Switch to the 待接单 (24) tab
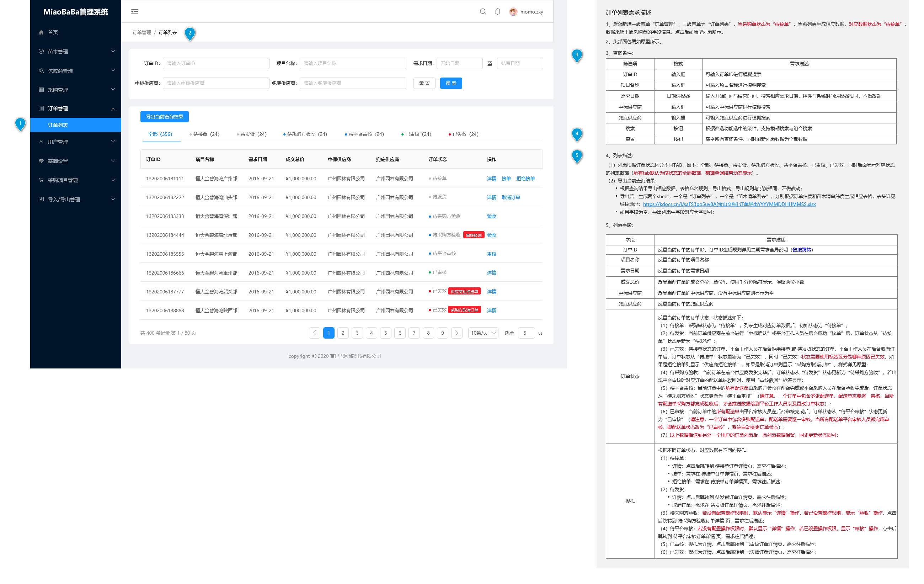924x584 pixels. pos(204,134)
